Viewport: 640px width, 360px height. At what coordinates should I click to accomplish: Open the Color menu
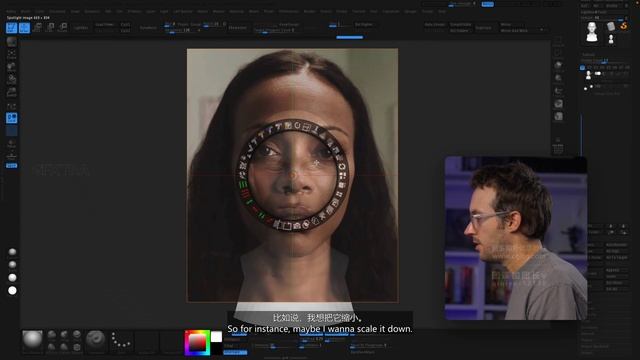[40, 11]
